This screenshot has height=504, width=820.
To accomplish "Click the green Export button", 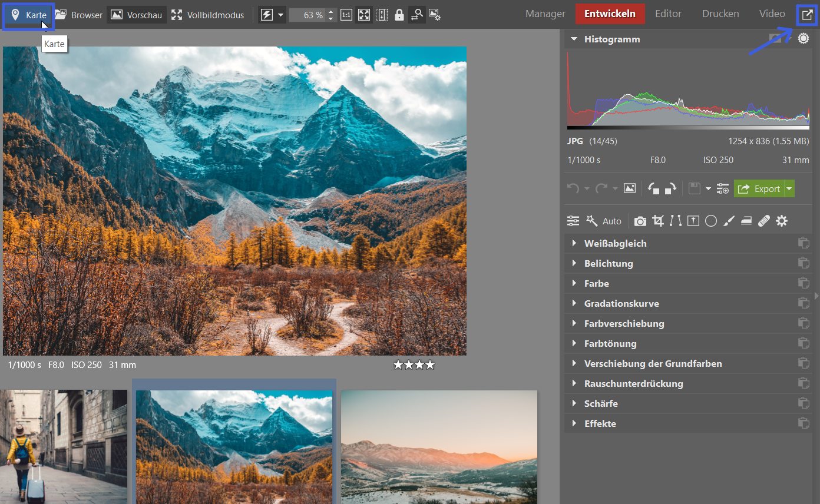I will [x=759, y=189].
